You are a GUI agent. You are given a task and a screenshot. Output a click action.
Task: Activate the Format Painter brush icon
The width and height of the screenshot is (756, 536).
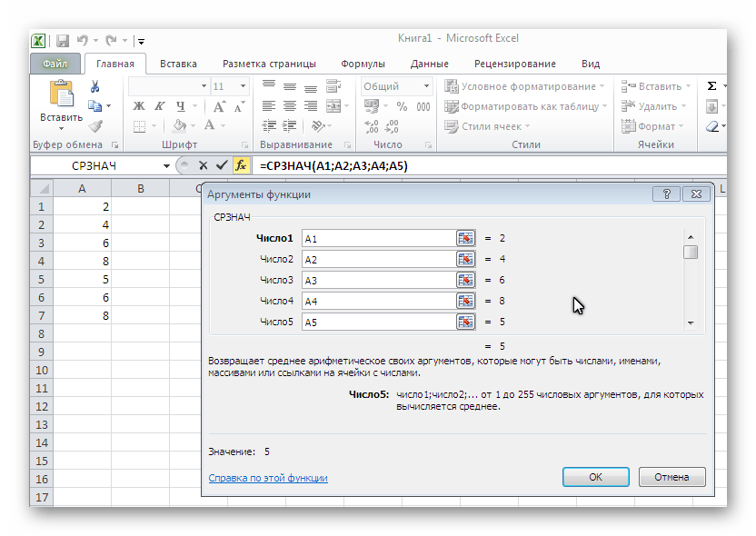pos(94,126)
